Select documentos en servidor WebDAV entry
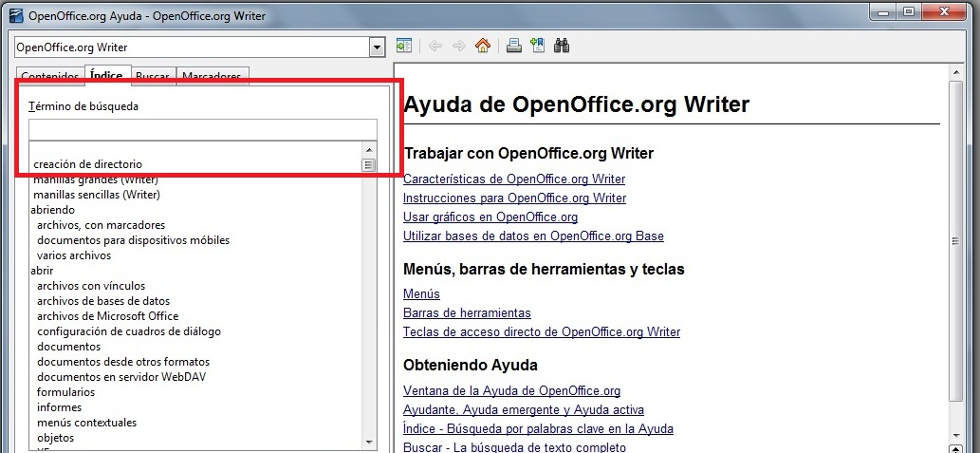This screenshot has width=980, height=453. coord(121,377)
